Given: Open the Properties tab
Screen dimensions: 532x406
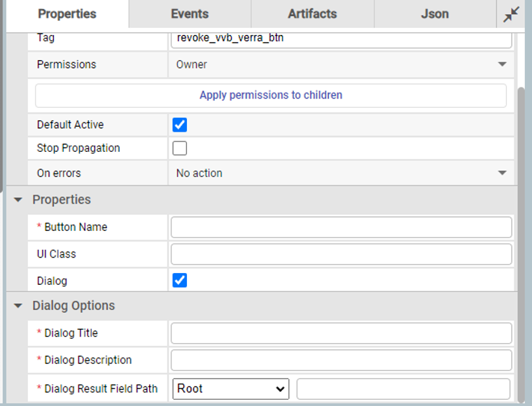Looking at the screenshot, I should coord(67,14).
